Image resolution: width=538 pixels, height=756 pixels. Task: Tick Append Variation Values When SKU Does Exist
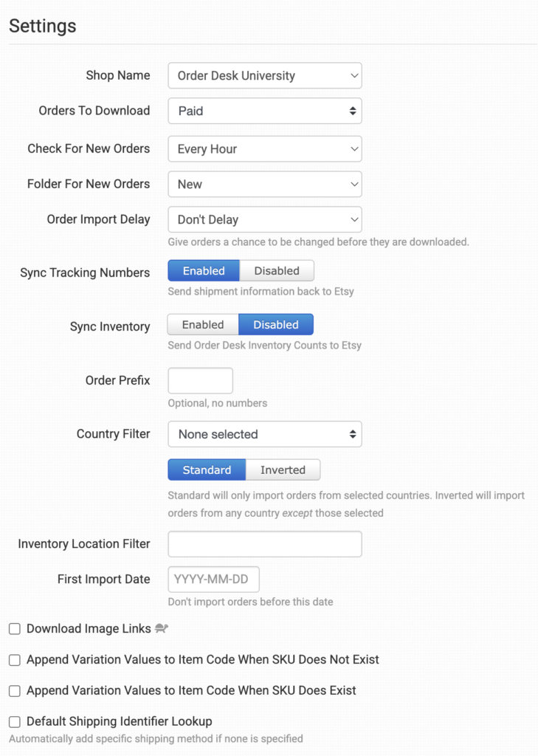(x=15, y=691)
